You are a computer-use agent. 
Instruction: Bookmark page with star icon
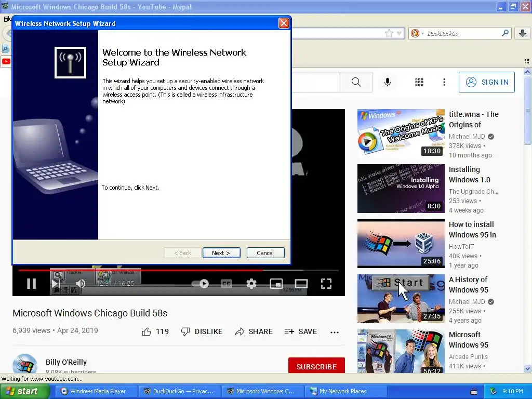pos(389,33)
